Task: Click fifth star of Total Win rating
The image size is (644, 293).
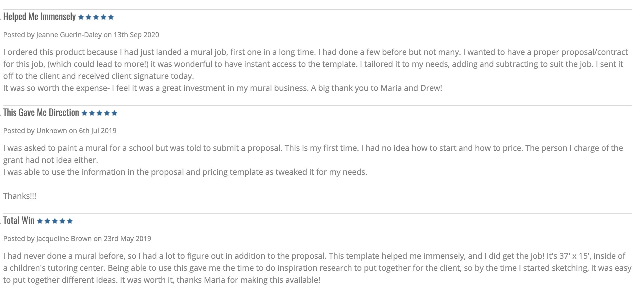Action: coord(70,221)
